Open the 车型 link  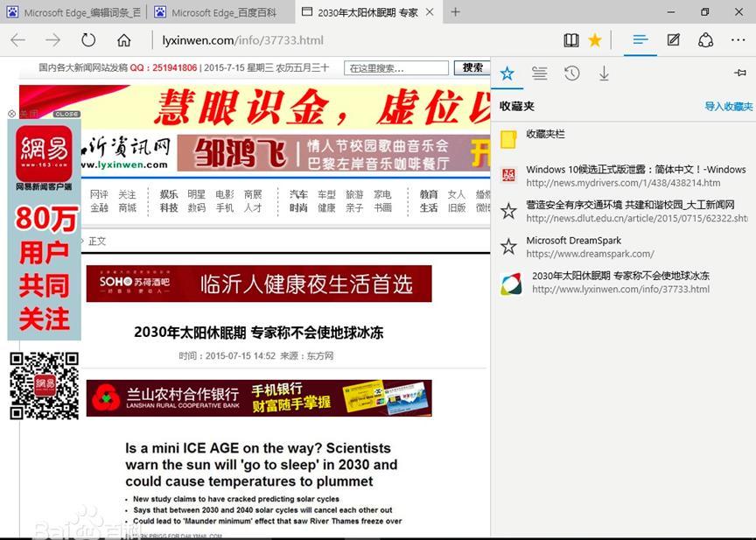(x=326, y=194)
